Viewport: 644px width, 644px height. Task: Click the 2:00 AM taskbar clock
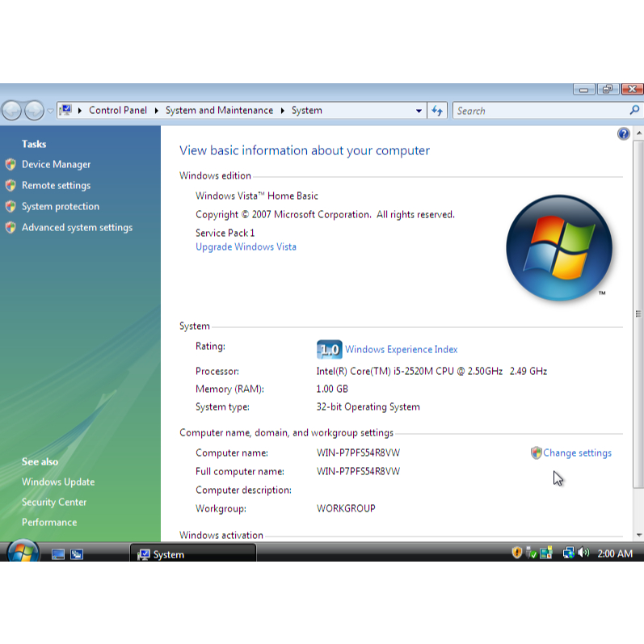point(615,554)
